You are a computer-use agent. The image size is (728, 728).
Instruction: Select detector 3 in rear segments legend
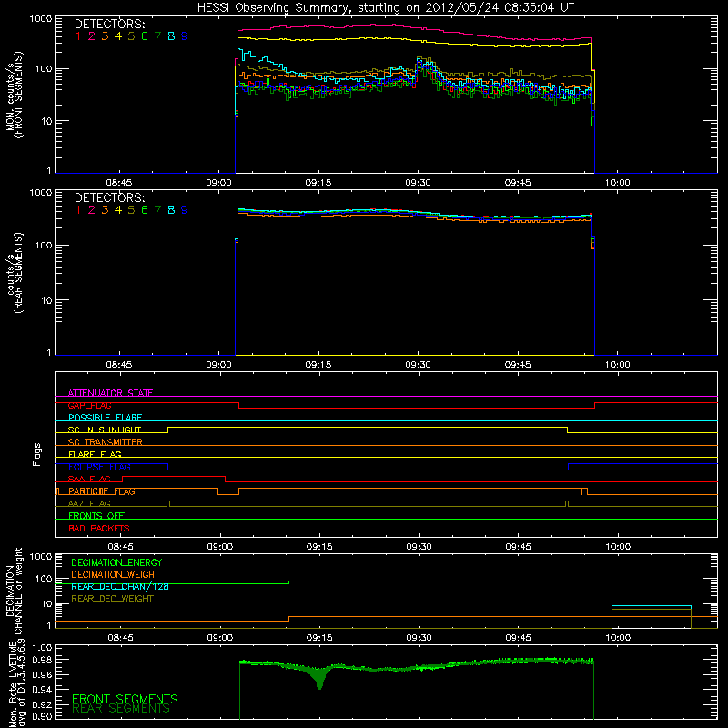pyautogui.click(x=105, y=210)
